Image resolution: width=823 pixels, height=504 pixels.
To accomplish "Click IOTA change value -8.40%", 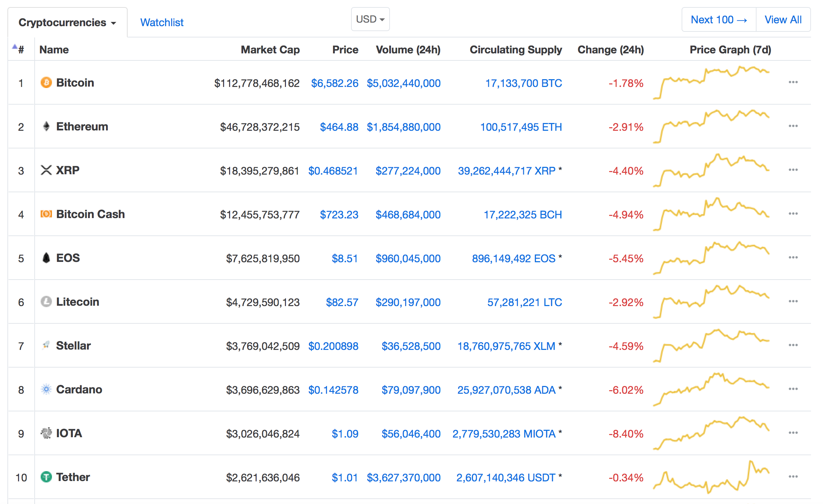I will 626,434.
